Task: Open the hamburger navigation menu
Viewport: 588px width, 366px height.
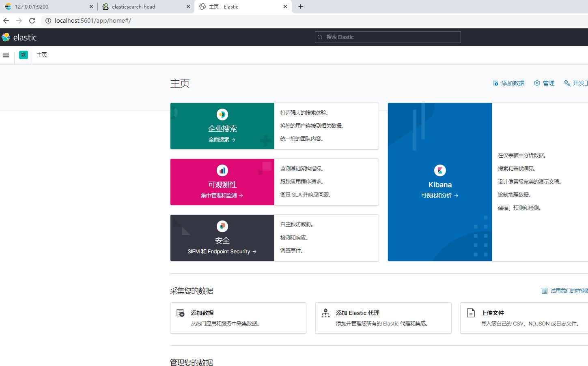Action: pos(6,55)
